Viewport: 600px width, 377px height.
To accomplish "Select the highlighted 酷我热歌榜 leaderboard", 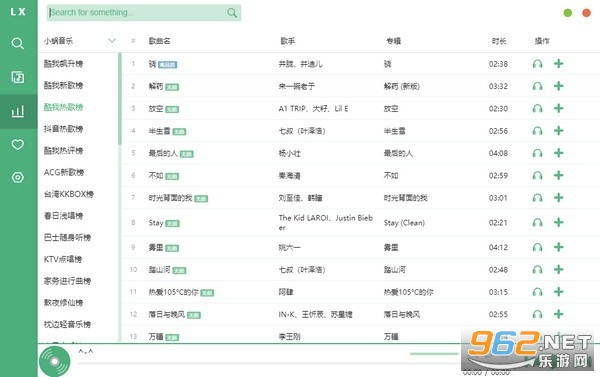I will point(64,107).
